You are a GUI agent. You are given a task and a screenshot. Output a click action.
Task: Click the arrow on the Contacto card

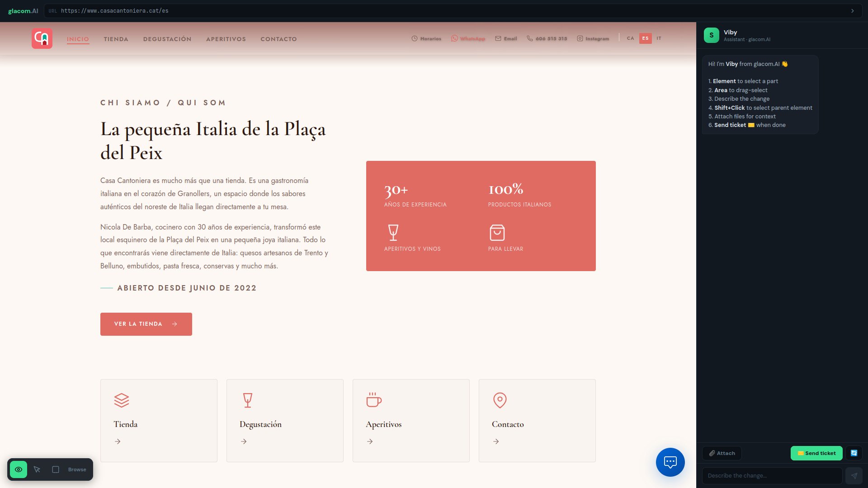coord(496,441)
